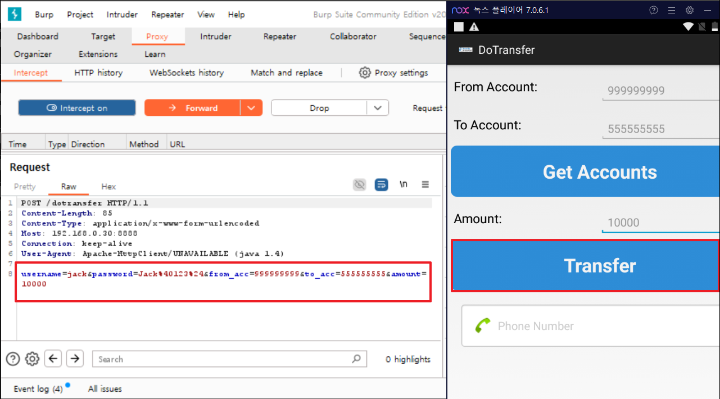Click the search magnifier icon

pos(356,359)
